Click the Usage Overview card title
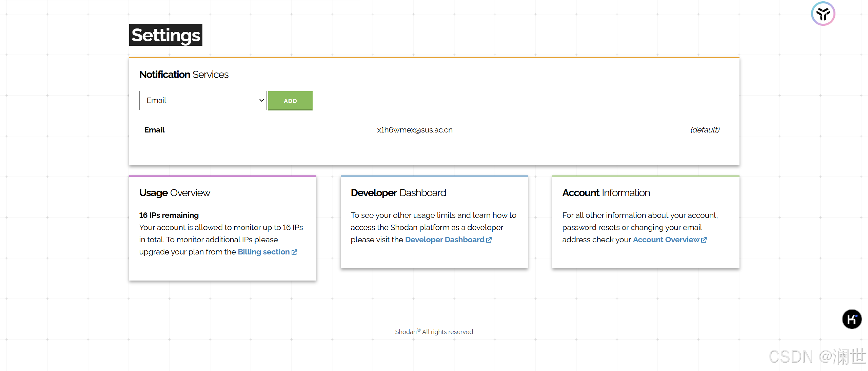 (175, 193)
